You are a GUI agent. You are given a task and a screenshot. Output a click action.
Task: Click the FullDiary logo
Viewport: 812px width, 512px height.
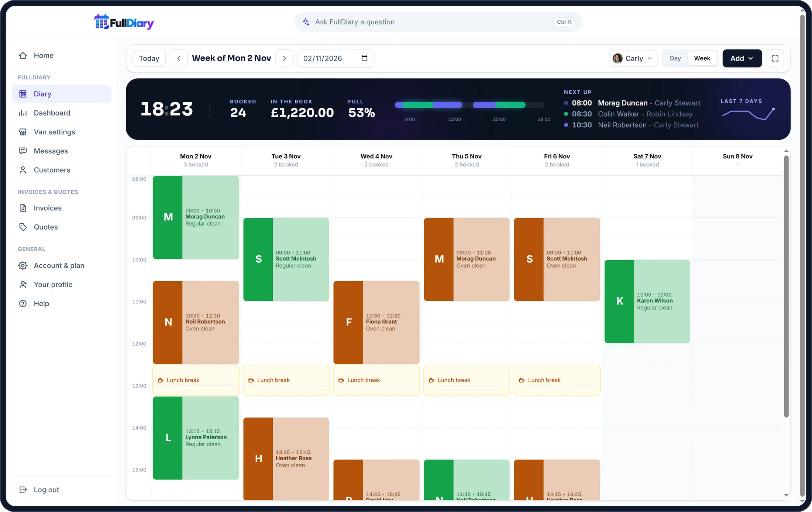[124, 22]
